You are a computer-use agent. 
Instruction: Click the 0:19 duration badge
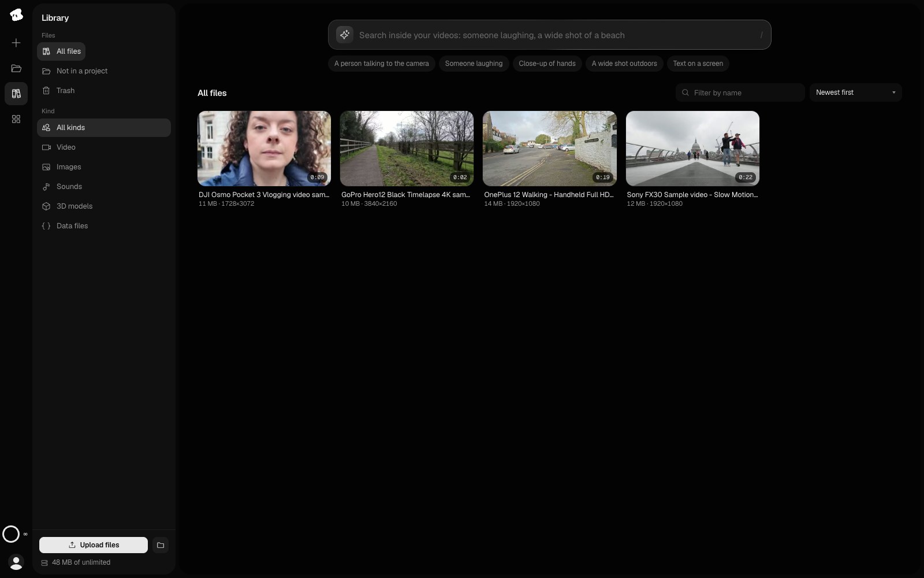603,177
